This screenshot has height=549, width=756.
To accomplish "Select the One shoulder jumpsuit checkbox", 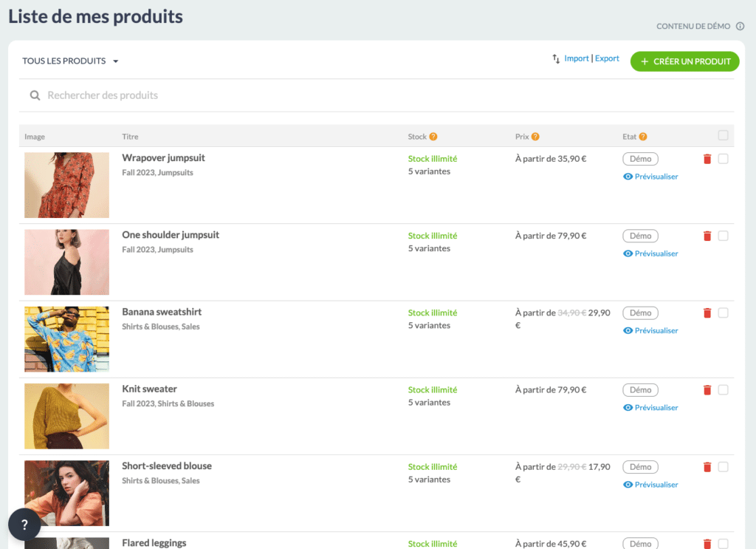I will coord(723,236).
